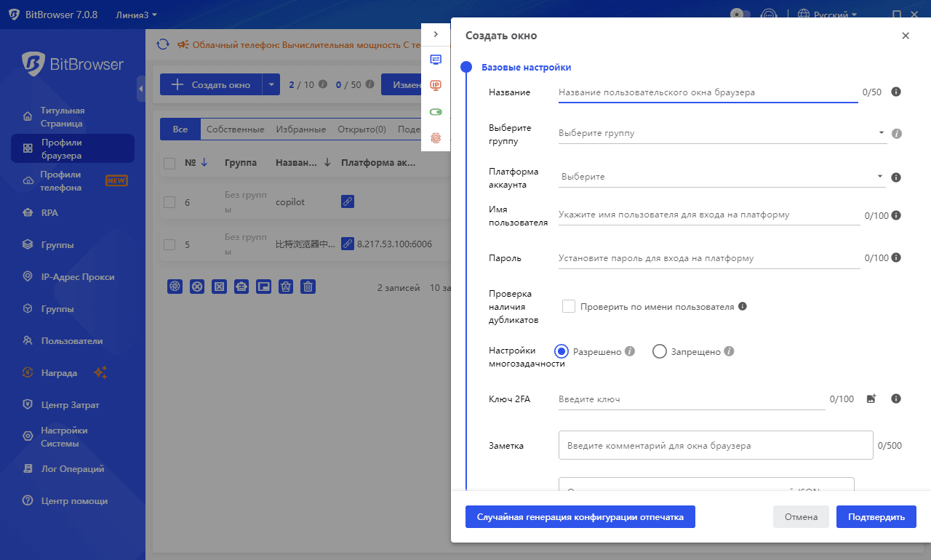Select the Запрещено multitasking radio option

coord(660,351)
